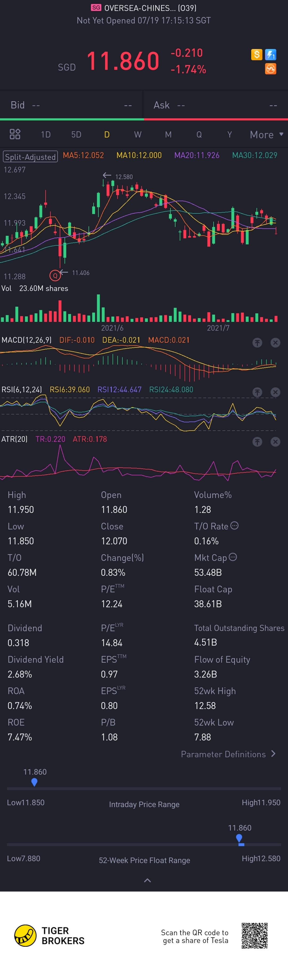This screenshot has width=288, height=980.
Task: Open T/O Rate info icon
Action: 235,525
